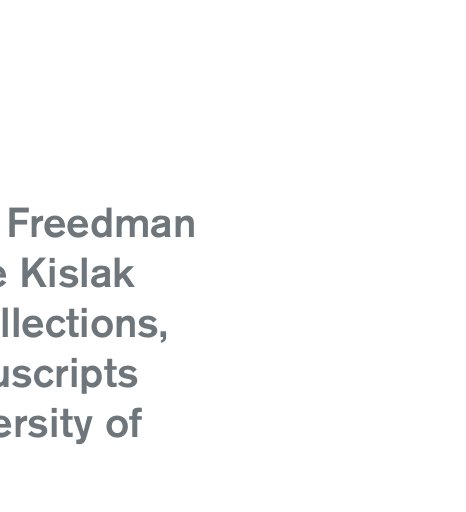466x512 pixels.
Task: Click the word "Freedman"
Action: click(102, 222)
